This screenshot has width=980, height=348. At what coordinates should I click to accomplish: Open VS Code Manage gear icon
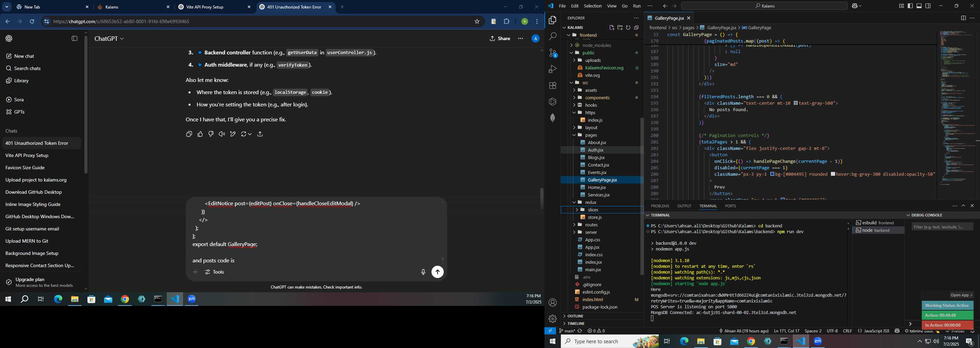tap(552, 319)
